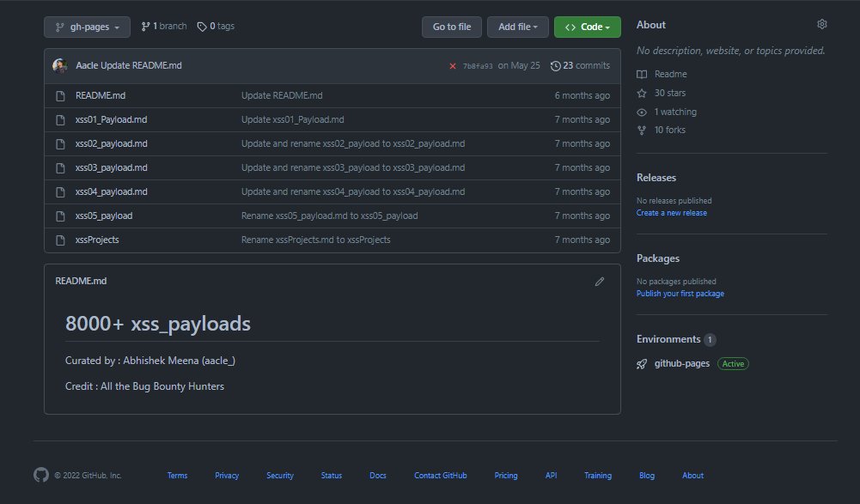860x504 pixels.
Task: Open commit hash 7b8fa93
Action: [x=478, y=66]
